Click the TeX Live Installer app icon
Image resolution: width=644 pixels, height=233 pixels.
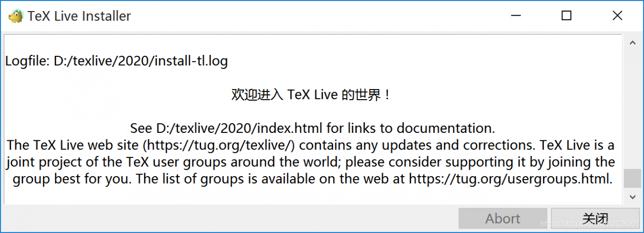pos(16,16)
